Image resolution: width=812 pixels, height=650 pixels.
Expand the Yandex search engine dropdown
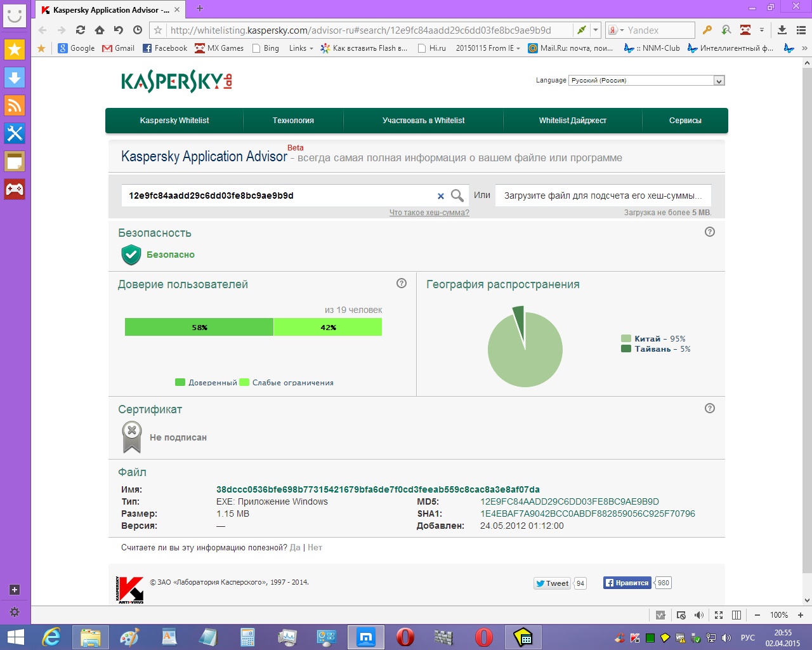622,30
